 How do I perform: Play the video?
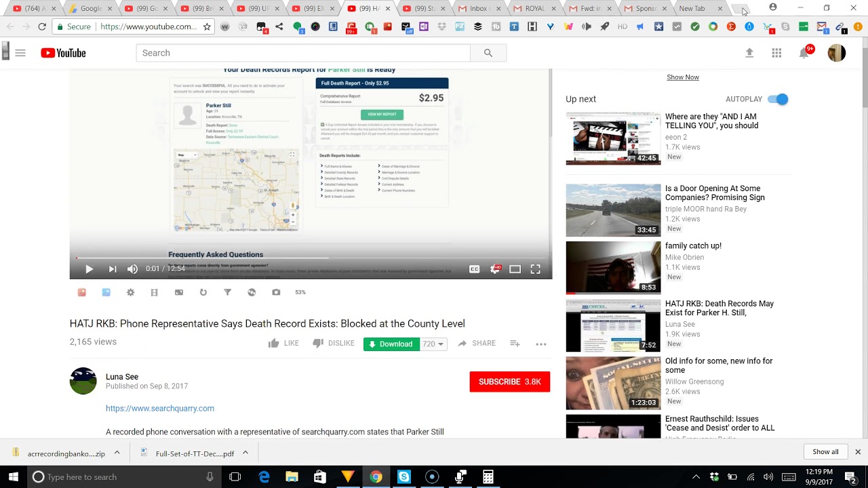pyautogui.click(x=89, y=269)
